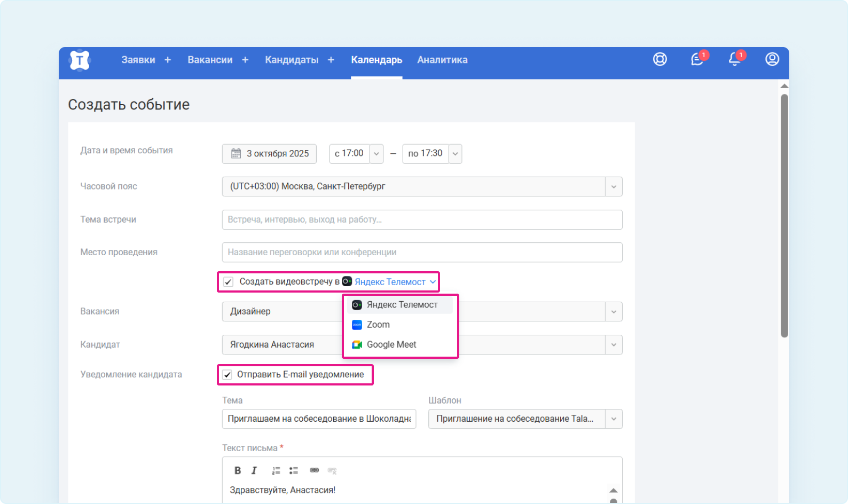Click the plus next to Вакансии
Image resolution: width=848 pixels, height=504 pixels.
245,60
